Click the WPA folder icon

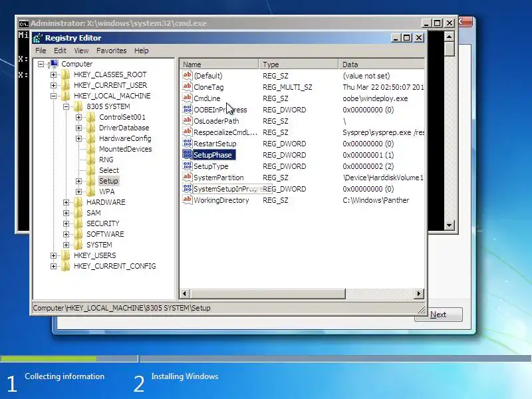click(91, 192)
